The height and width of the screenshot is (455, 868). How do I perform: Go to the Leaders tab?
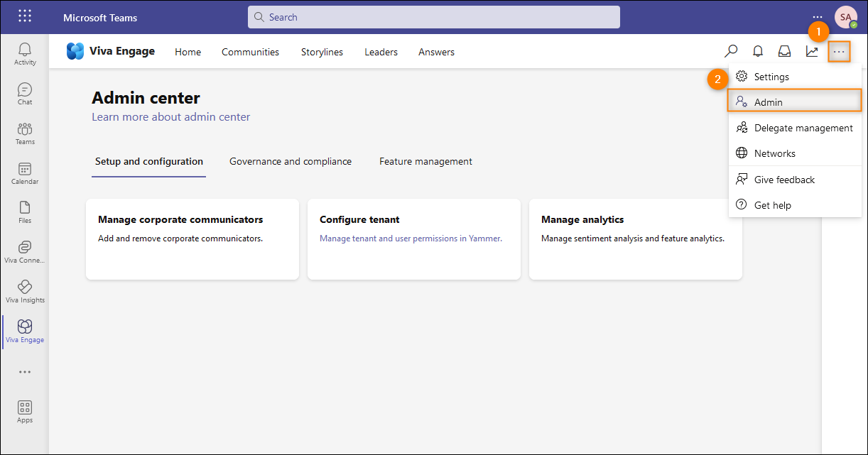[381, 52]
